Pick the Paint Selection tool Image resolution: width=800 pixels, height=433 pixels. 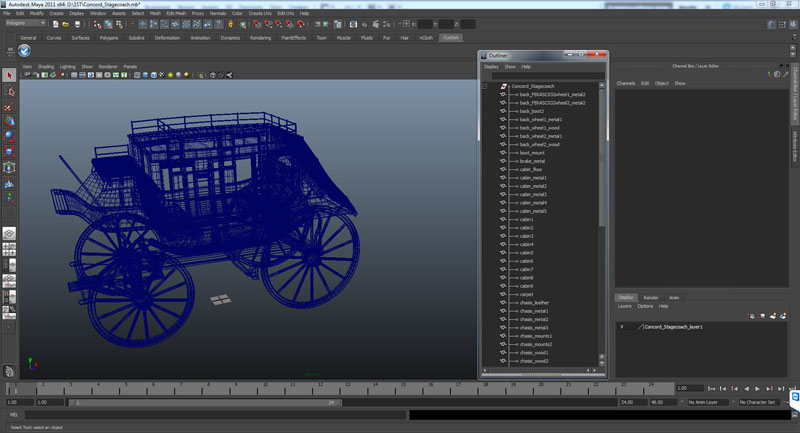click(x=9, y=107)
